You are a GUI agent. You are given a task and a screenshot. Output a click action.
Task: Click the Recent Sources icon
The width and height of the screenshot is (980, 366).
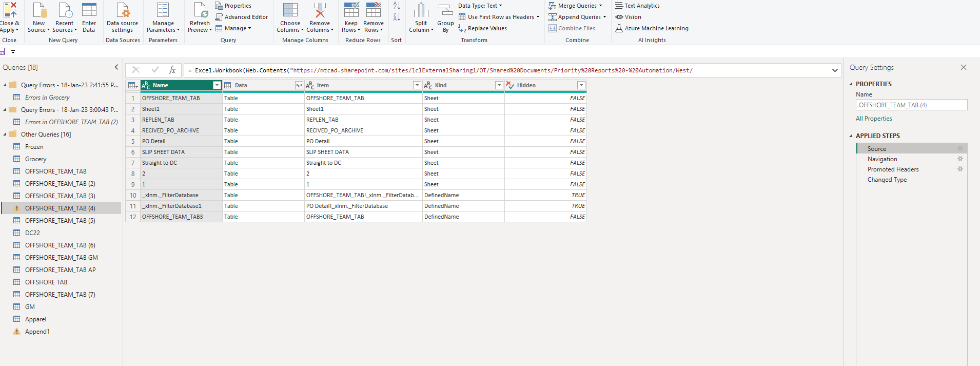tap(65, 10)
